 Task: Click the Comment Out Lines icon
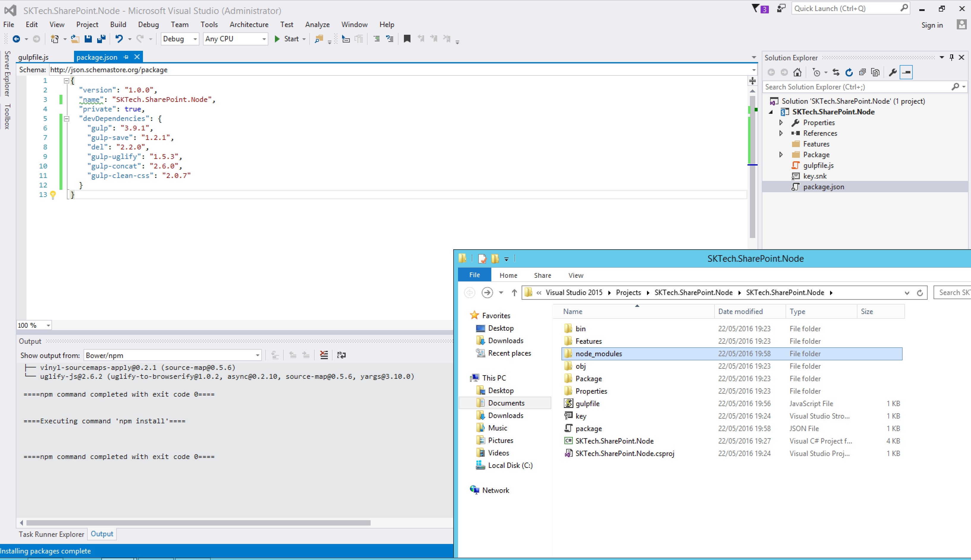(377, 39)
